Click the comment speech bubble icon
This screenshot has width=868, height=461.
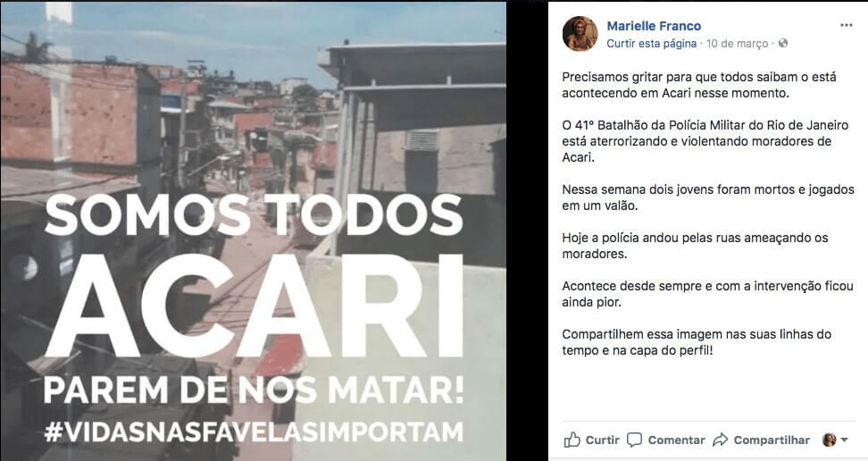[634, 440]
